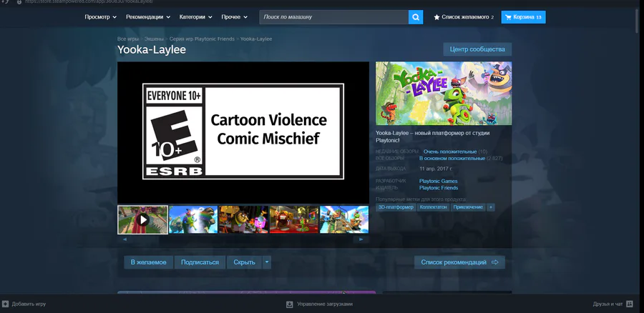This screenshot has height=313, width=644.
Task: Click the Добавить игру label
Action: [29, 304]
